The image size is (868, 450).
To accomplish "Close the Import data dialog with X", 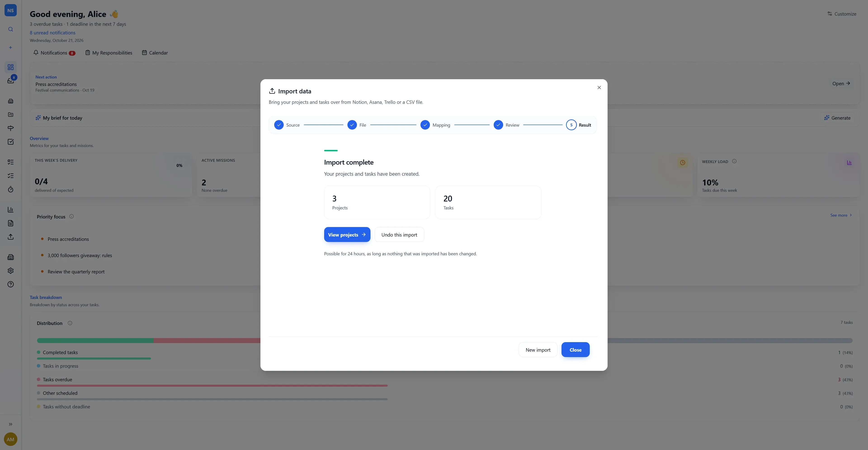I will pyautogui.click(x=599, y=88).
